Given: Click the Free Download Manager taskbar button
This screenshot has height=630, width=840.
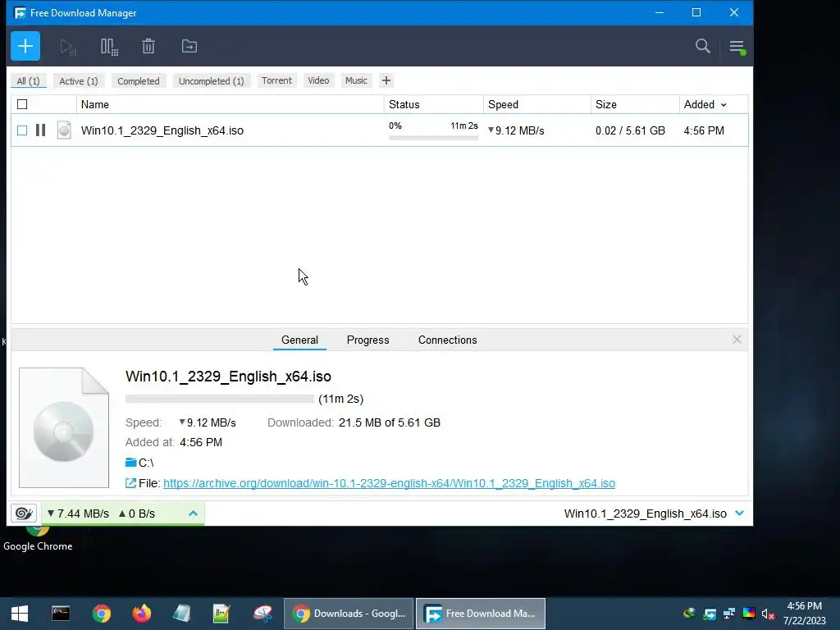Looking at the screenshot, I should (481, 614).
